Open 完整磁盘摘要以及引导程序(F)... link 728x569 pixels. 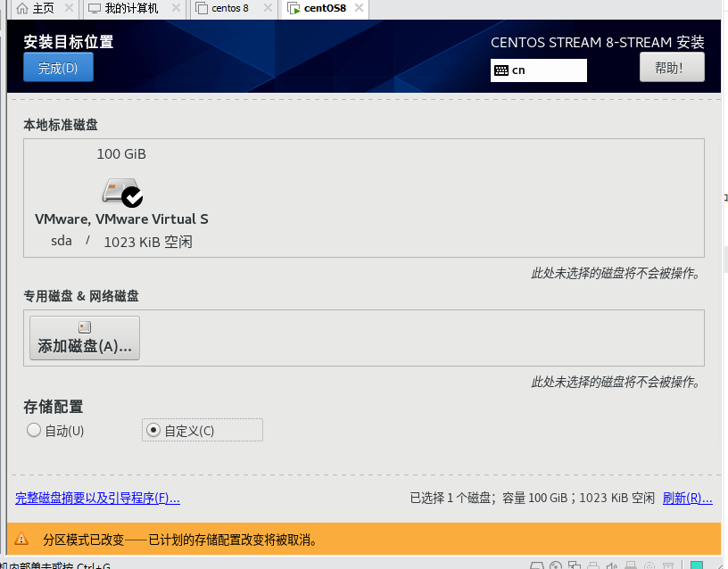click(x=97, y=498)
